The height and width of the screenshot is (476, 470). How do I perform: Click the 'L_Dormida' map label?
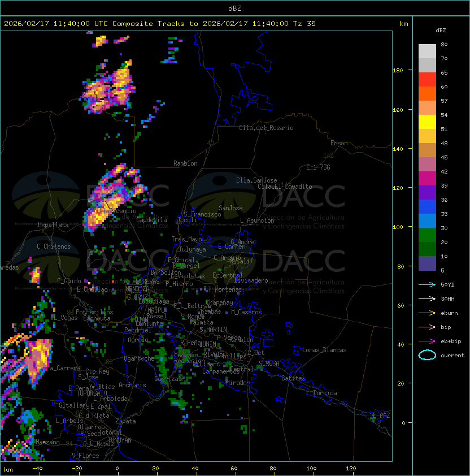pyautogui.click(x=321, y=393)
